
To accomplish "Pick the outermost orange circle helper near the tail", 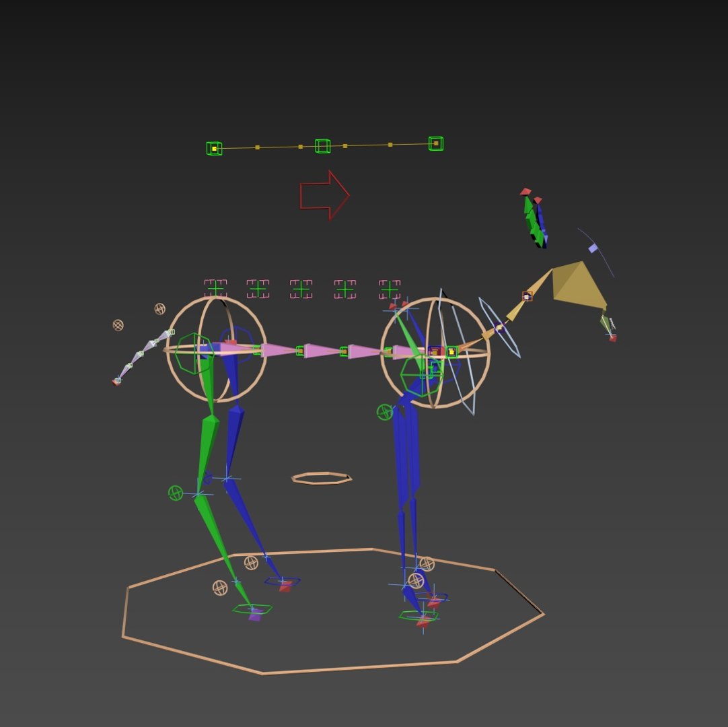I will (x=118, y=325).
